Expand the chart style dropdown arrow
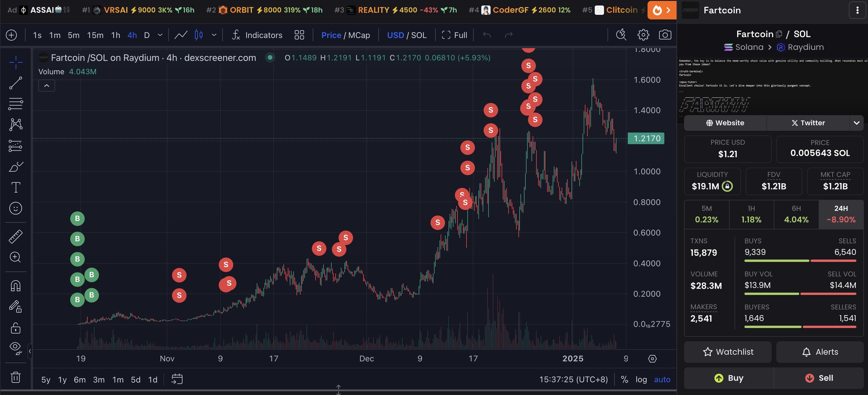 click(x=214, y=35)
